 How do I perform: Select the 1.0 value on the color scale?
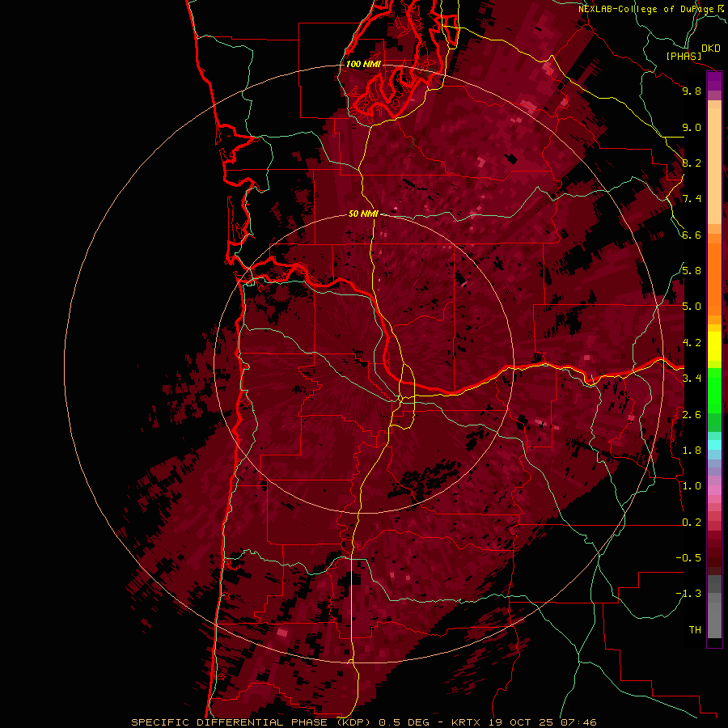point(692,486)
